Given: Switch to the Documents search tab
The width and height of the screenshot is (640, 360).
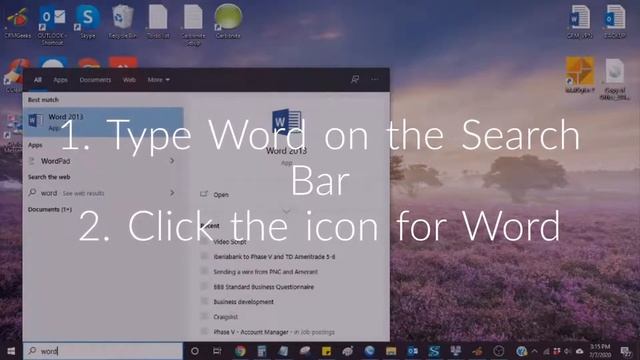Looking at the screenshot, I should (95, 80).
